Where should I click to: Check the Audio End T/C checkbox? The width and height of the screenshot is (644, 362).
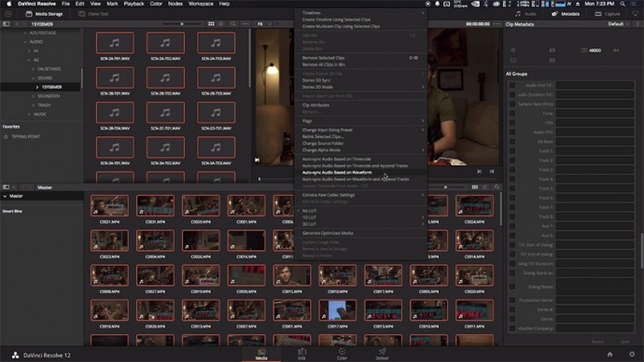512,86
